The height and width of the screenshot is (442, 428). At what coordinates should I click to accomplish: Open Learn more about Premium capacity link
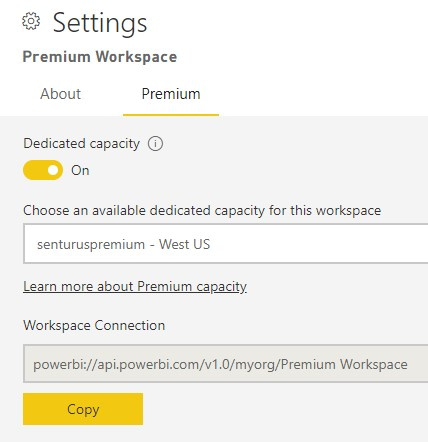tap(135, 287)
